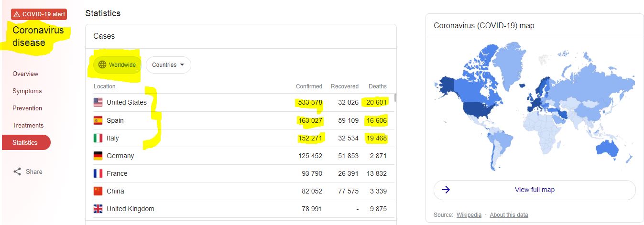
Task: Click the arrow icon beside View full map
Action: (x=446, y=190)
